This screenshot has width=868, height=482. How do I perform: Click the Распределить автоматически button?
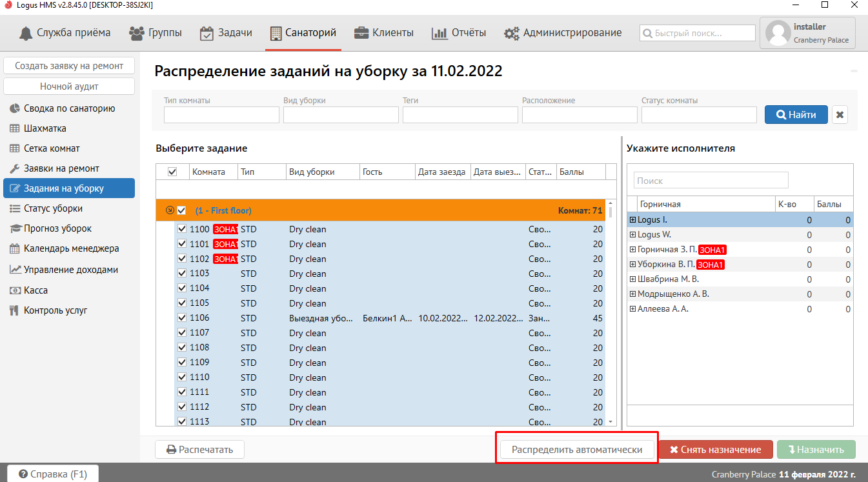[x=577, y=450]
